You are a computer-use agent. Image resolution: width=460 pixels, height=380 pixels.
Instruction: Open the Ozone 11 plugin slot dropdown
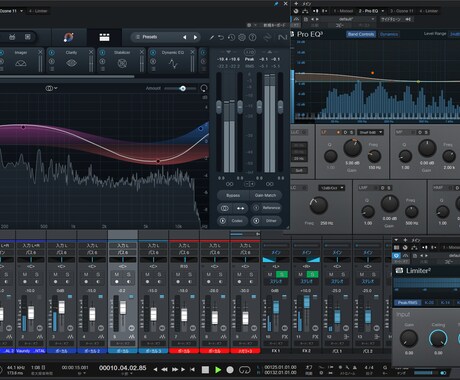point(22,11)
